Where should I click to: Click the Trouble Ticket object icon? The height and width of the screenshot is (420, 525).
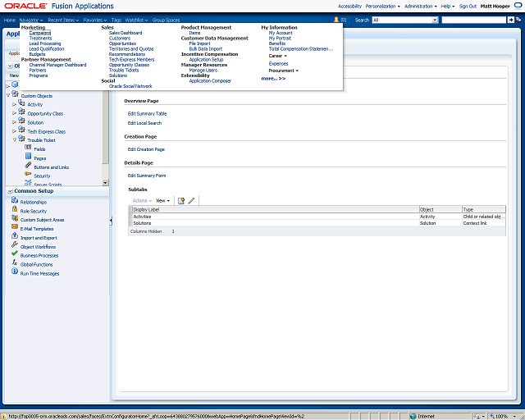(22, 138)
